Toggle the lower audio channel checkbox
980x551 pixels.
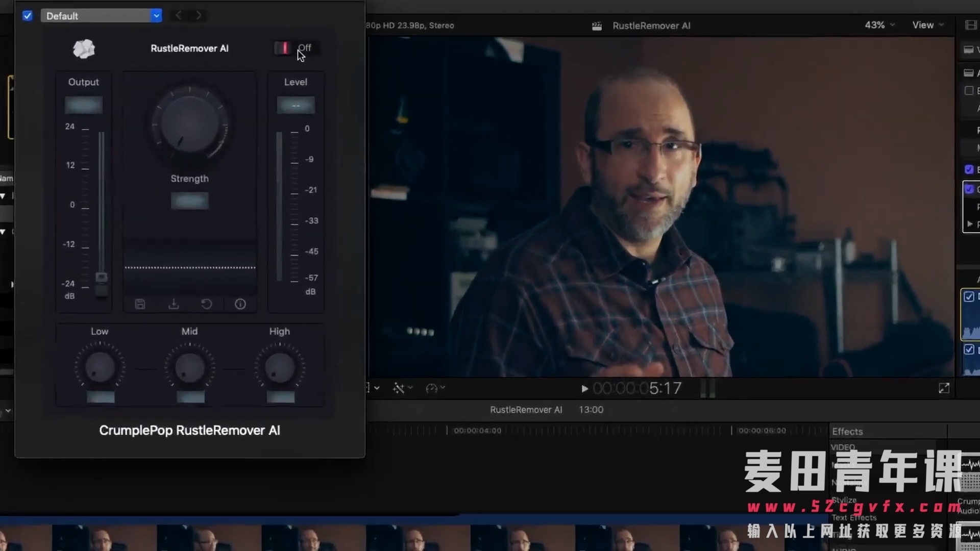point(969,350)
